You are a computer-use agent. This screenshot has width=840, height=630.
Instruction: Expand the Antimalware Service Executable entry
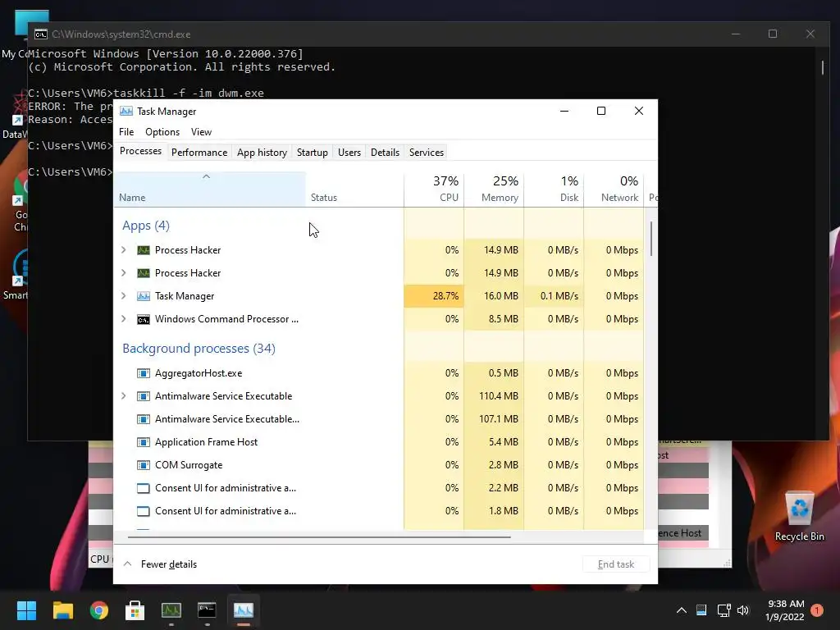[x=124, y=396]
